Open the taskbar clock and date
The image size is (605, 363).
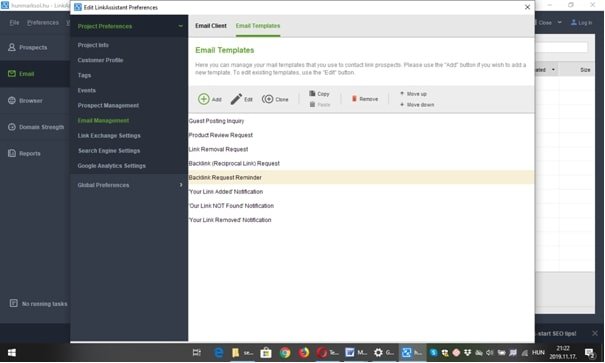pyautogui.click(x=563, y=353)
